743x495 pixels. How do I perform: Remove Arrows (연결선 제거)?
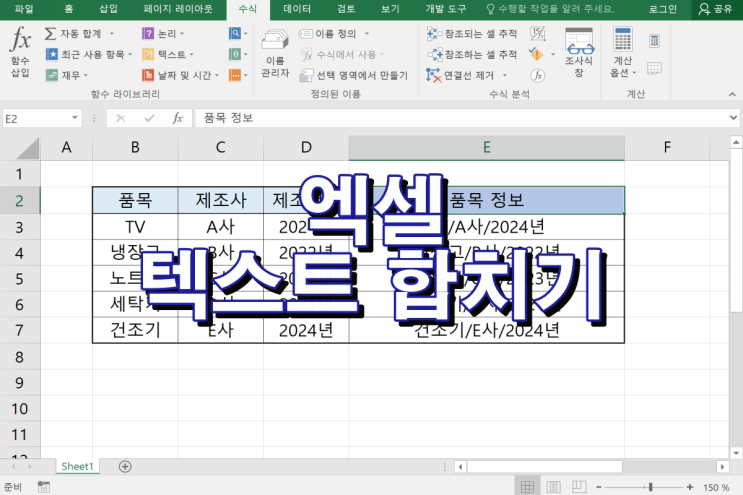(x=461, y=75)
